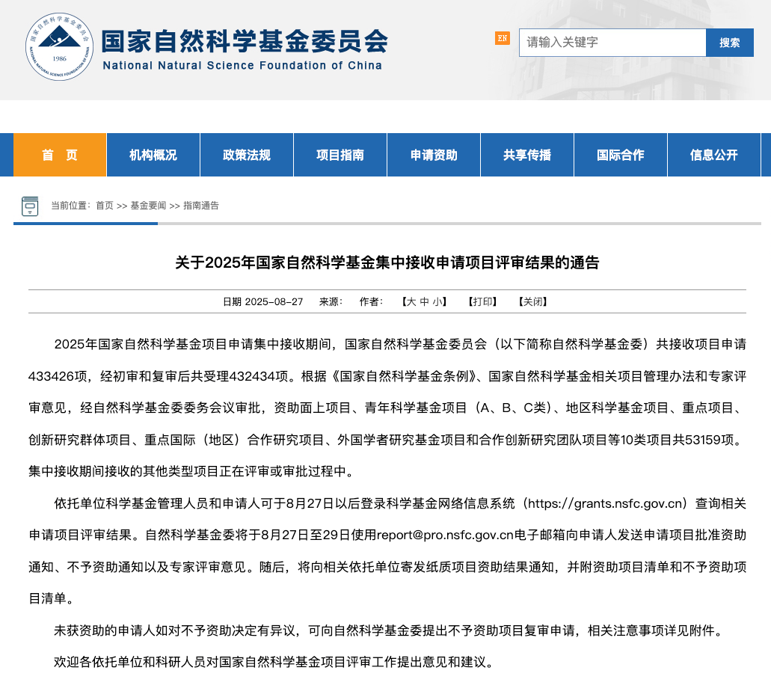Screen dimensions: 771x700
Task: Set font size to 小
Action: pos(437,302)
